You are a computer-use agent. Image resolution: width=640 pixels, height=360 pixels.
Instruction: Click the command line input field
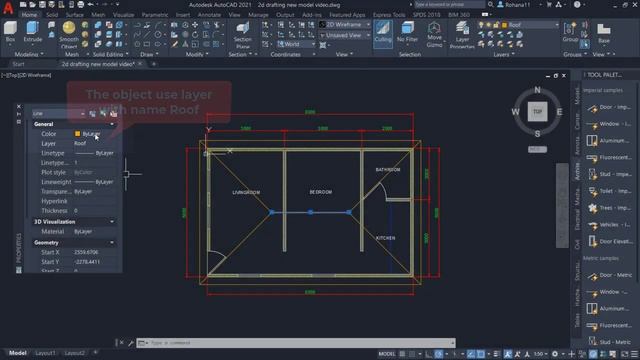296,343
